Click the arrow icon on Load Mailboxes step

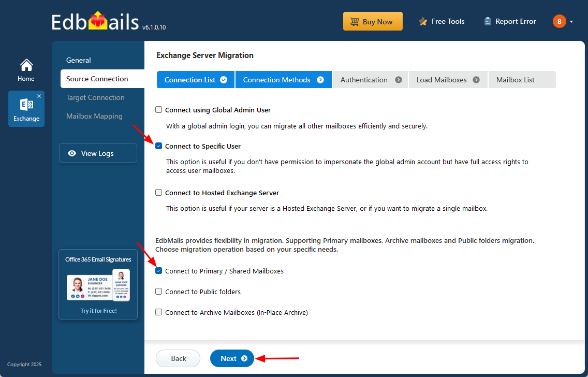coord(476,80)
